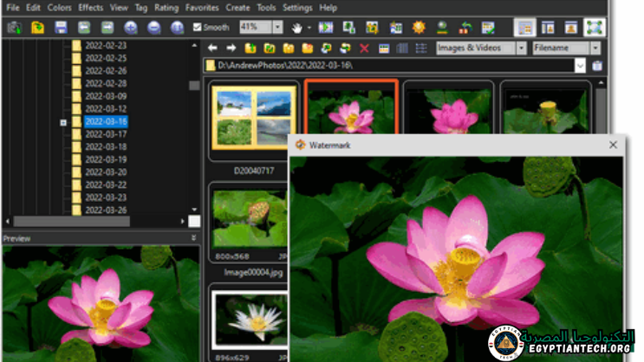Create a new folder with starred folder icon
Image resolution: width=644 pixels, height=362 pixels.
307,48
